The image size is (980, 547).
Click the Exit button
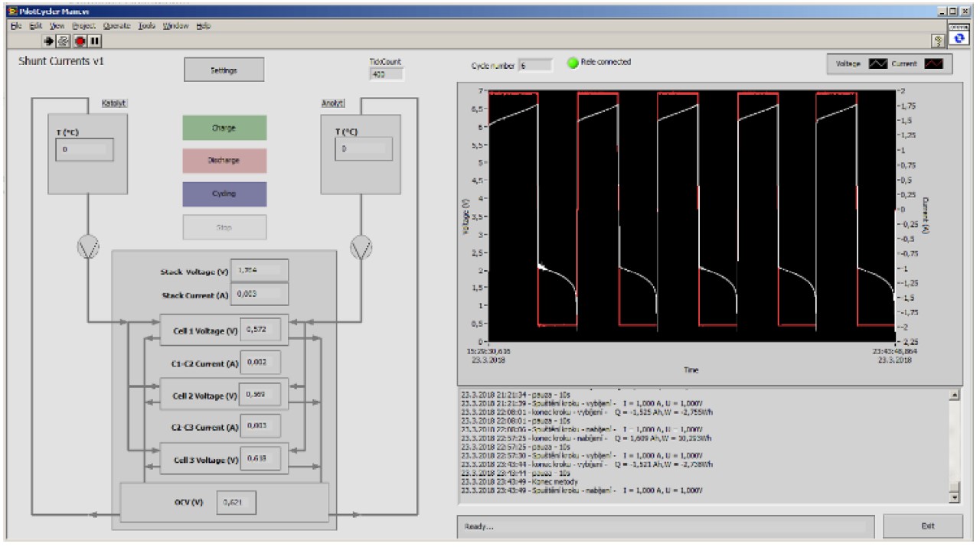923,526
